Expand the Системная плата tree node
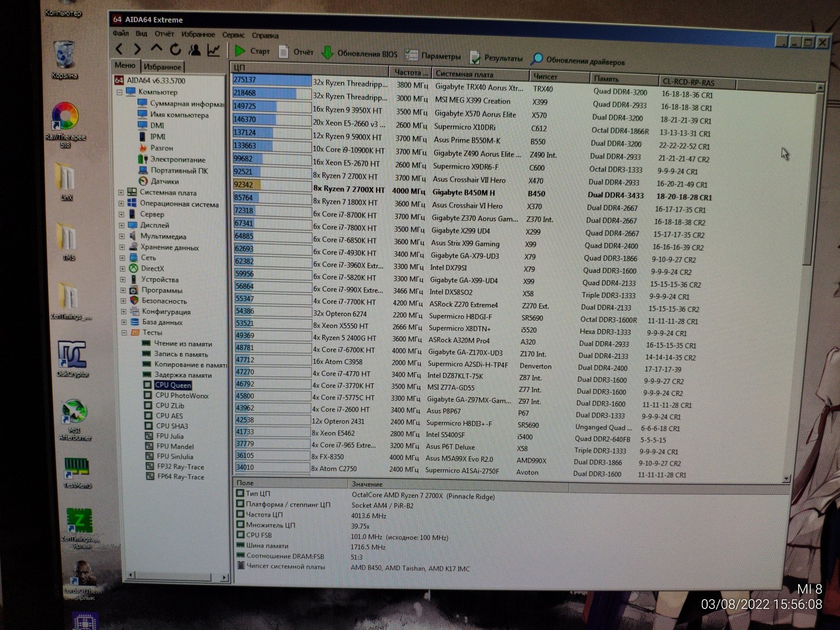The image size is (840, 630). coord(121,193)
